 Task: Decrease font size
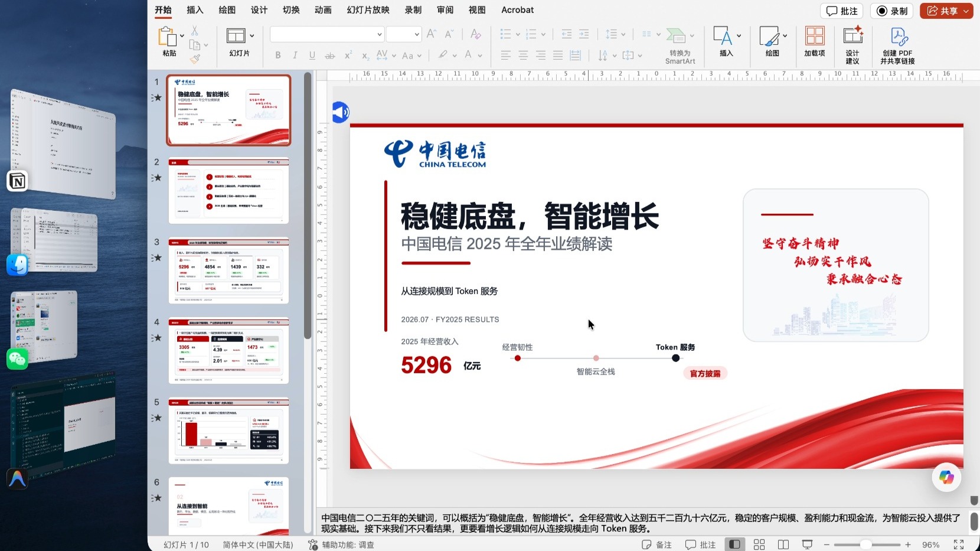click(x=449, y=34)
